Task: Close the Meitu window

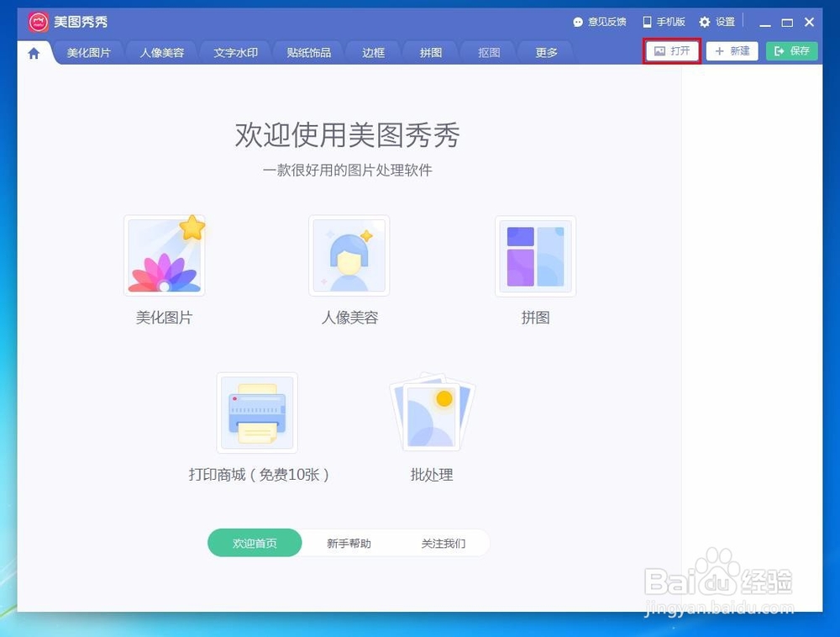Action: pyautogui.click(x=809, y=22)
